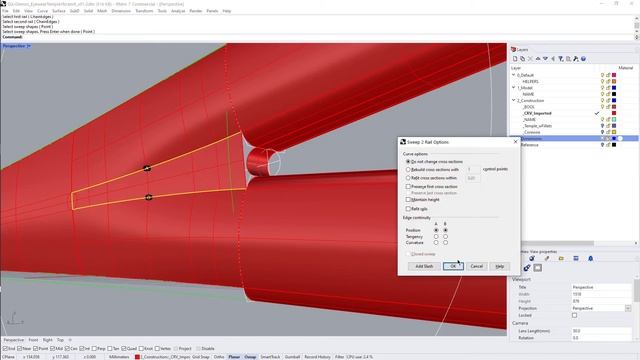
Task: Toggle SmartTrack in the status bar
Action: (270, 357)
